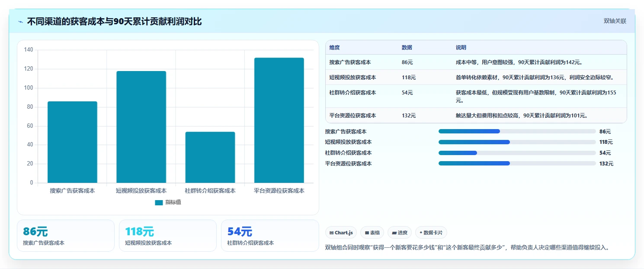Select the 进度 tag
The height and width of the screenshot is (269, 644).
tap(400, 233)
